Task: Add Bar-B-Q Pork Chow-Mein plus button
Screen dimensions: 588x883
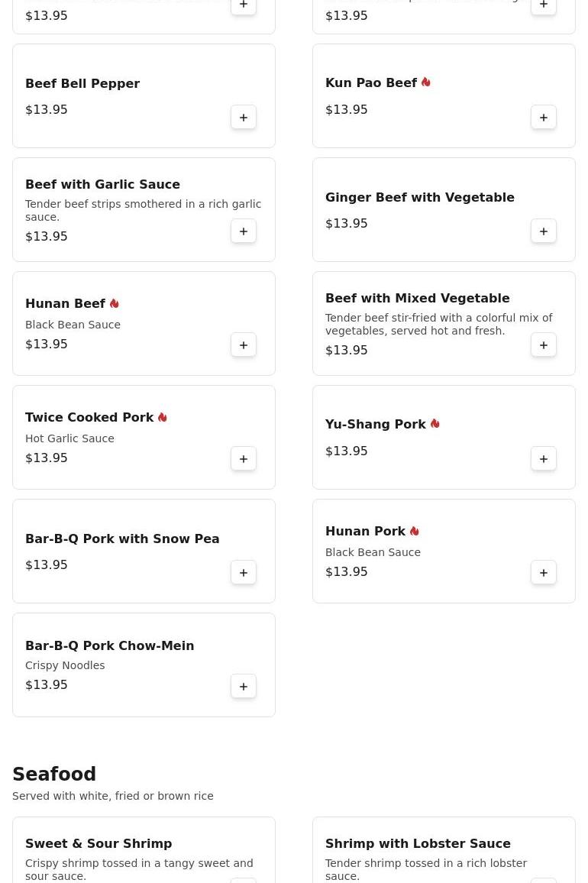Action: [244, 687]
